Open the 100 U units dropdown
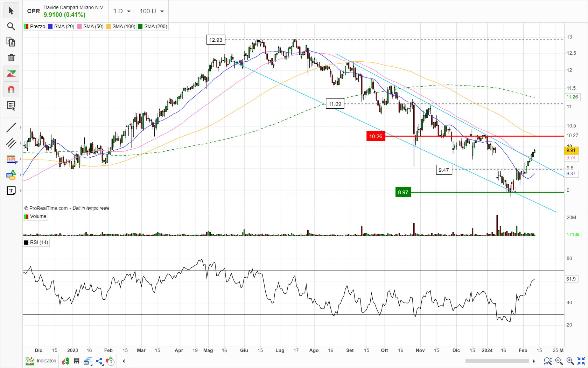This screenshot has width=588, height=368. click(x=152, y=11)
